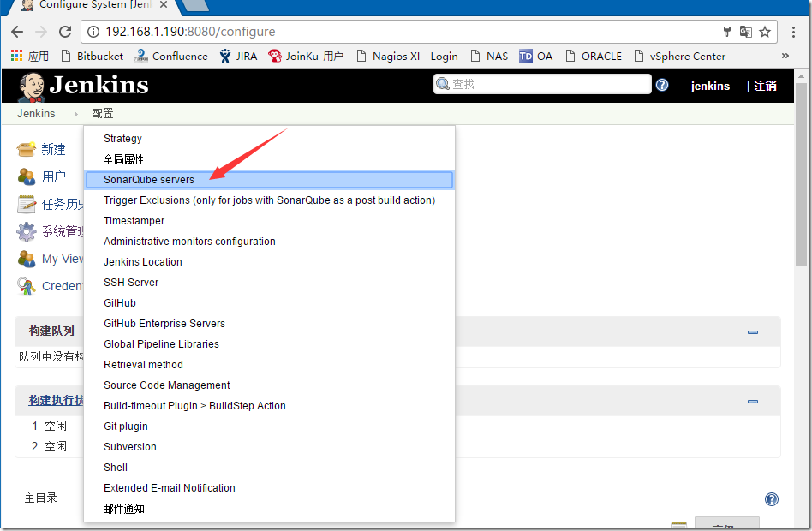This screenshot has height=531, width=812.
Task: Click the Credentials keys icon
Action: pyautogui.click(x=26, y=286)
